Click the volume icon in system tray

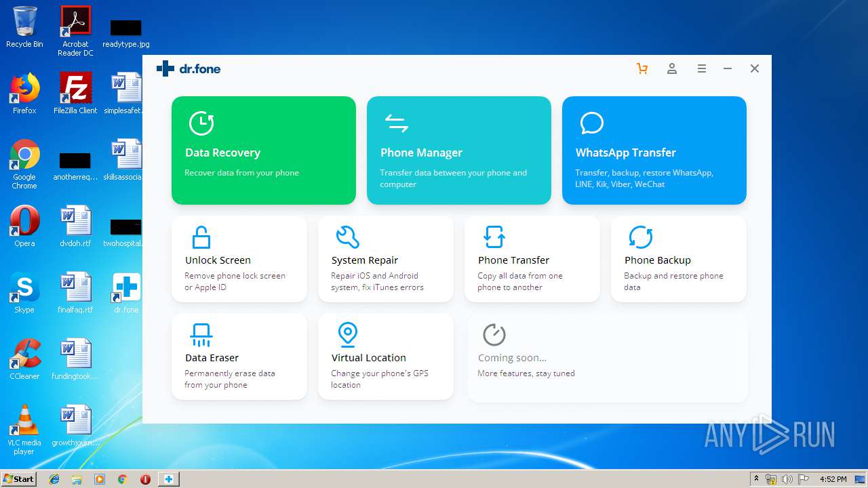(x=787, y=479)
